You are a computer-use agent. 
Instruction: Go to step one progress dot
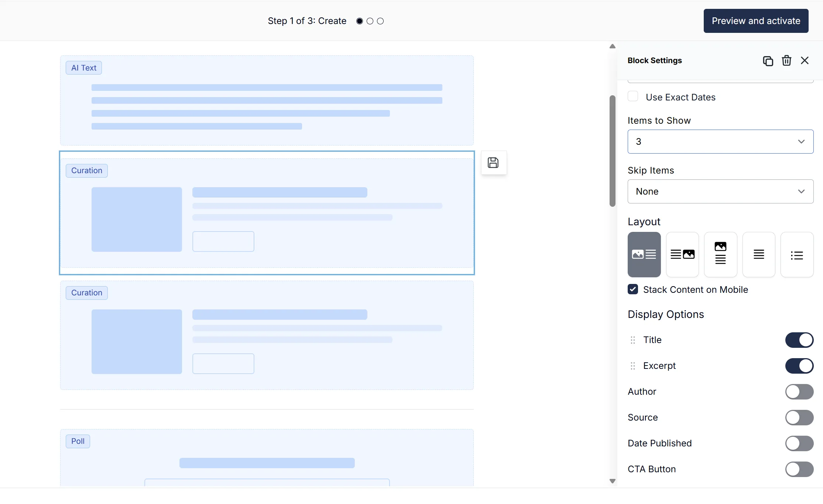click(x=360, y=21)
